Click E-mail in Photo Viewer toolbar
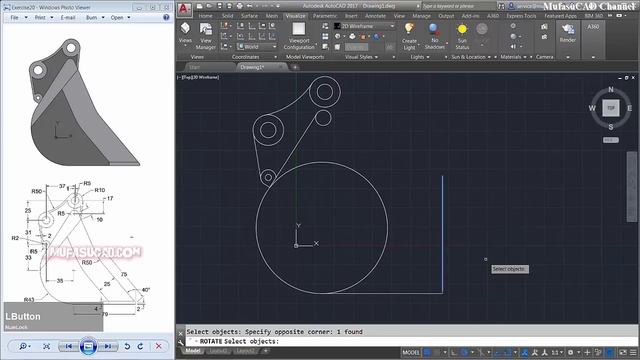 [68, 18]
